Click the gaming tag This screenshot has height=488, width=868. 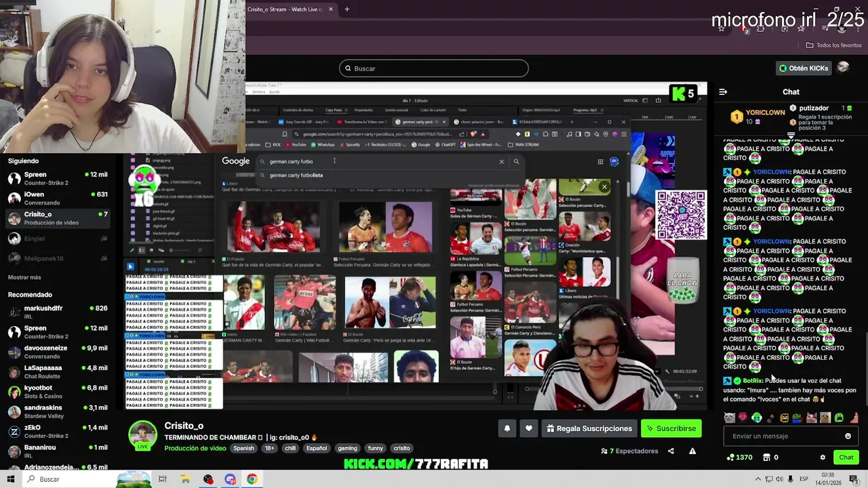point(347,448)
